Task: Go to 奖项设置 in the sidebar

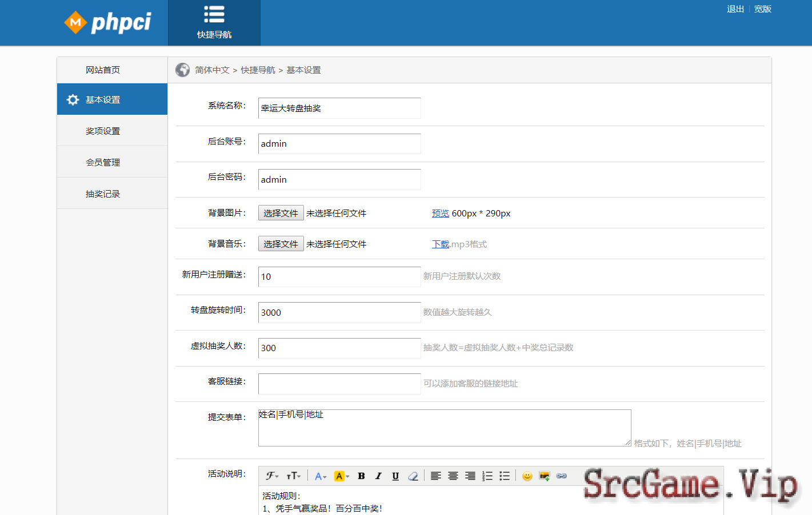Action: click(x=103, y=131)
